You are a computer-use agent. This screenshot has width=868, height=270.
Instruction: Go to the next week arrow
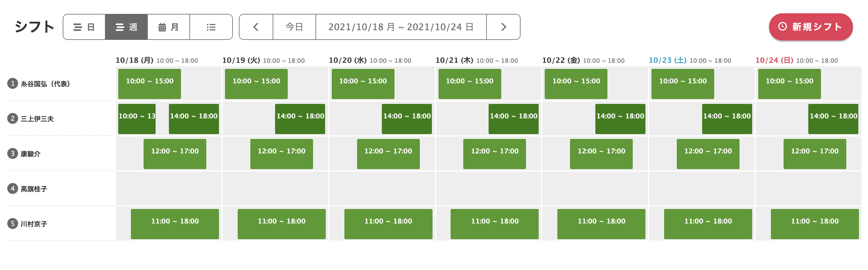coord(503,27)
